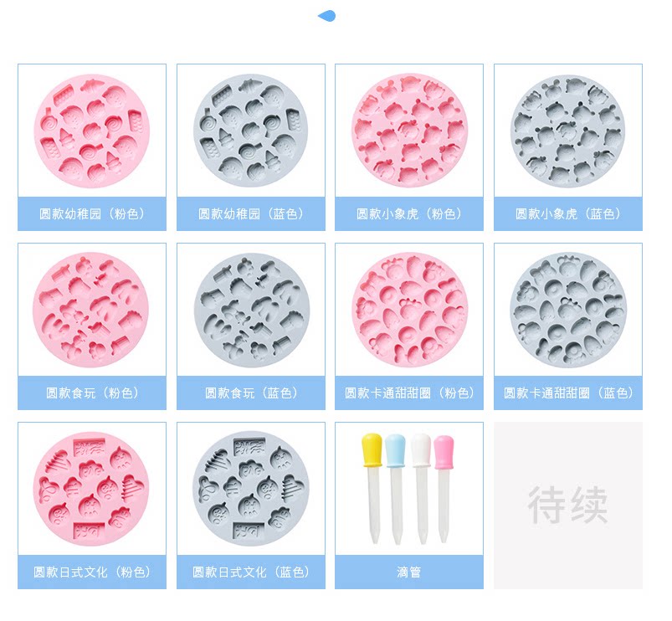Image resolution: width=672 pixels, height=621 pixels.
Task: Click the label 圆款小象虎（蓝色）
Action: point(568,213)
